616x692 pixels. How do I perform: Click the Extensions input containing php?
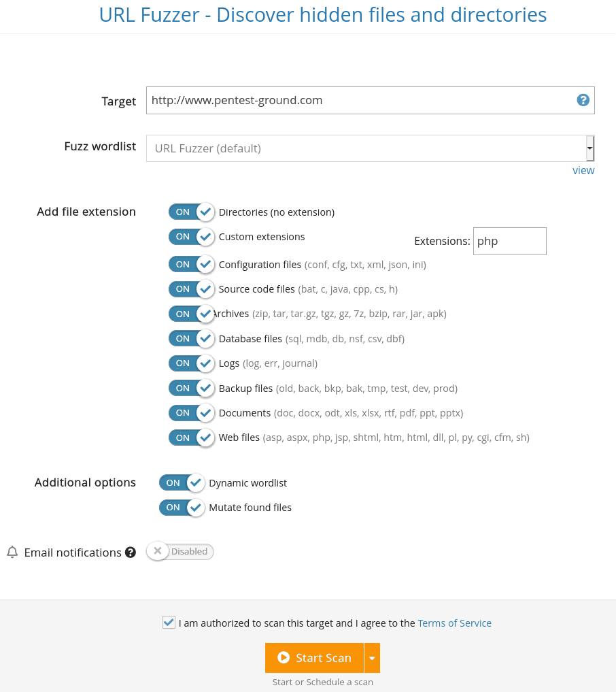510,241
